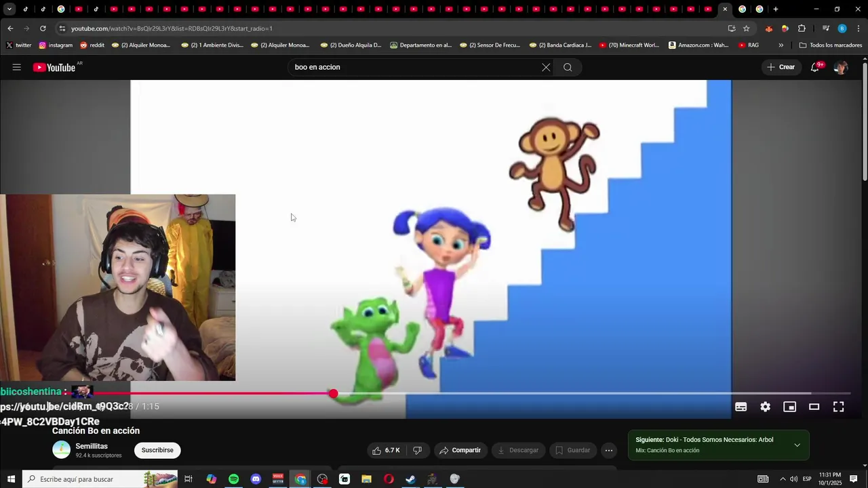
Task: Toggle theater mode on the player
Action: tap(814, 407)
